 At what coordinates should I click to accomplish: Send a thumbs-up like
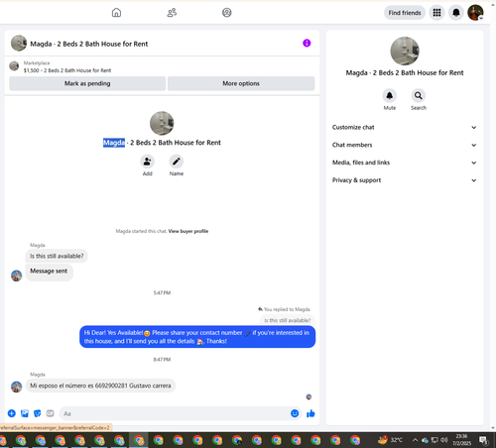pyautogui.click(x=310, y=413)
